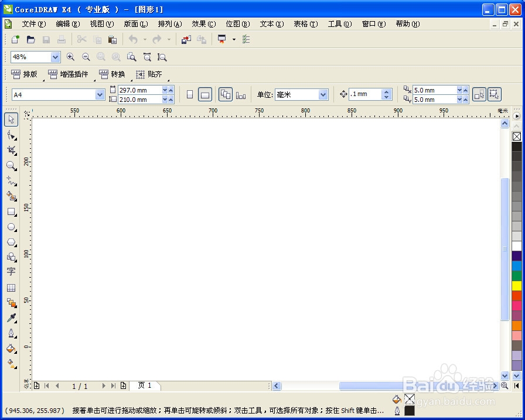Click the Zoom In magnifier
This screenshot has height=420, width=525.
tap(70, 57)
